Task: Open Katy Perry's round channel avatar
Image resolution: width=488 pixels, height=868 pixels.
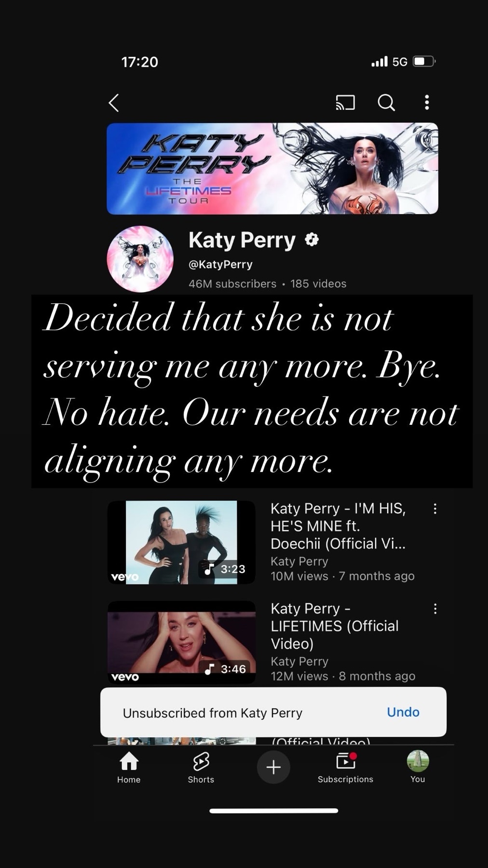Action: 140,259
